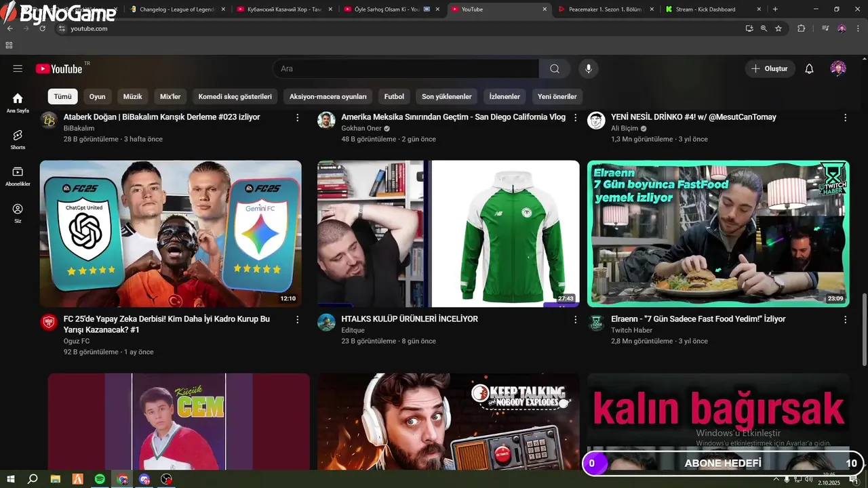Viewport: 868px width, 488px height.
Task: Open Spotify from the taskbar
Action: [100, 479]
